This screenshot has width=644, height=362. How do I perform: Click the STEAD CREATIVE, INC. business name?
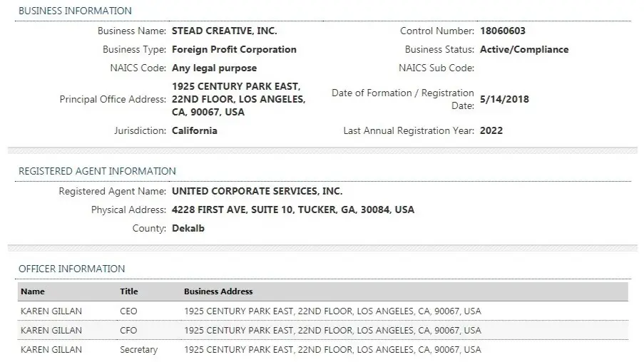coord(224,31)
